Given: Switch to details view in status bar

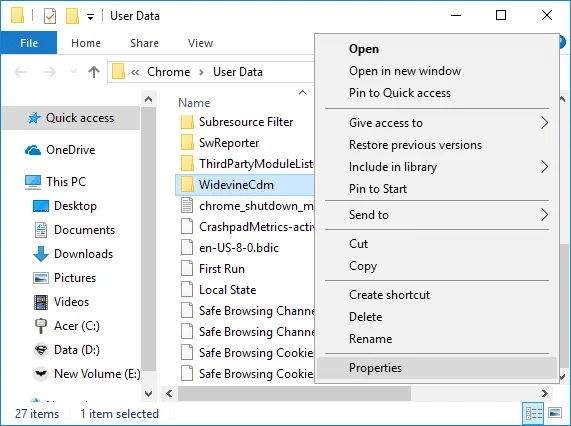Looking at the screenshot, I should [x=533, y=413].
